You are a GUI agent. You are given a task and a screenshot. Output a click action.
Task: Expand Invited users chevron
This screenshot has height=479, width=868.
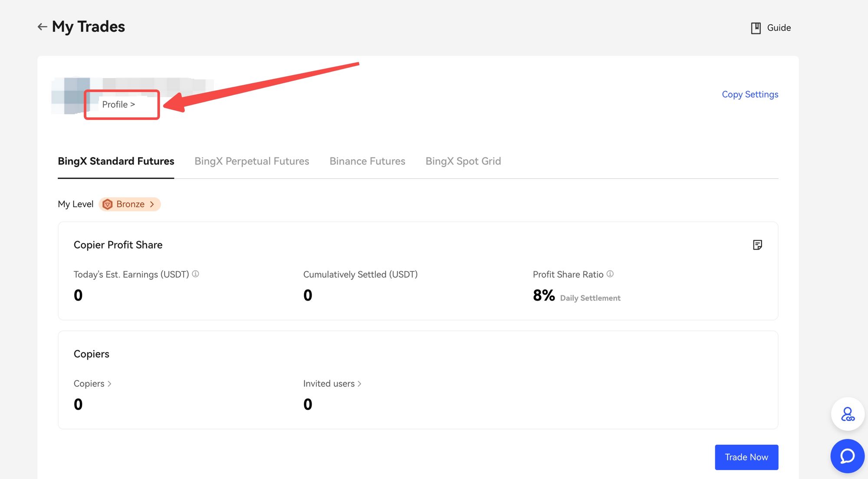point(359,384)
